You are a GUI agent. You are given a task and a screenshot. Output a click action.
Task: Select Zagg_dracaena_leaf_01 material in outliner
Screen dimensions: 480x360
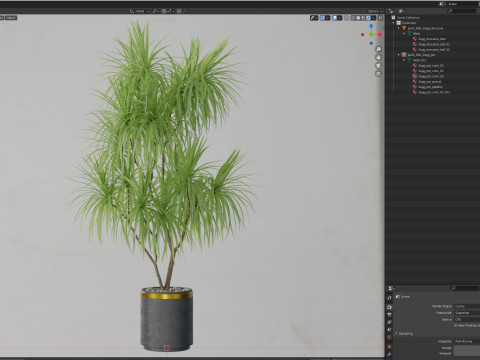pyautogui.click(x=434, y=44)
